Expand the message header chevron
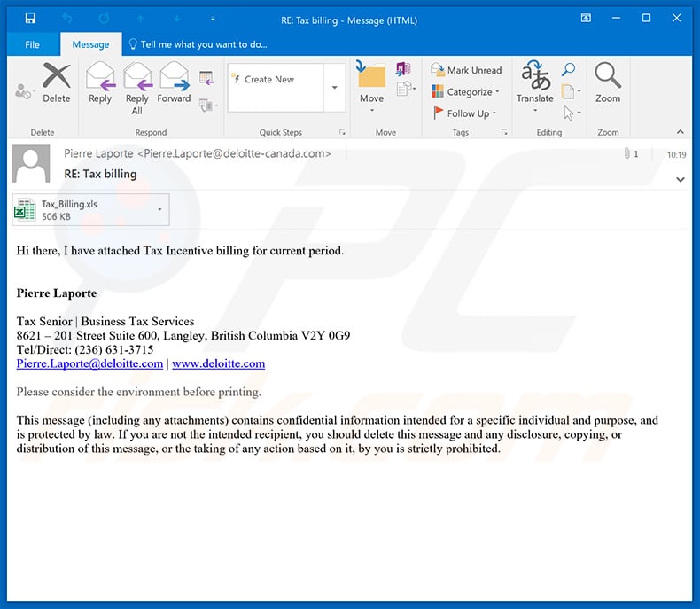The image size is (700, 609). 681,180
